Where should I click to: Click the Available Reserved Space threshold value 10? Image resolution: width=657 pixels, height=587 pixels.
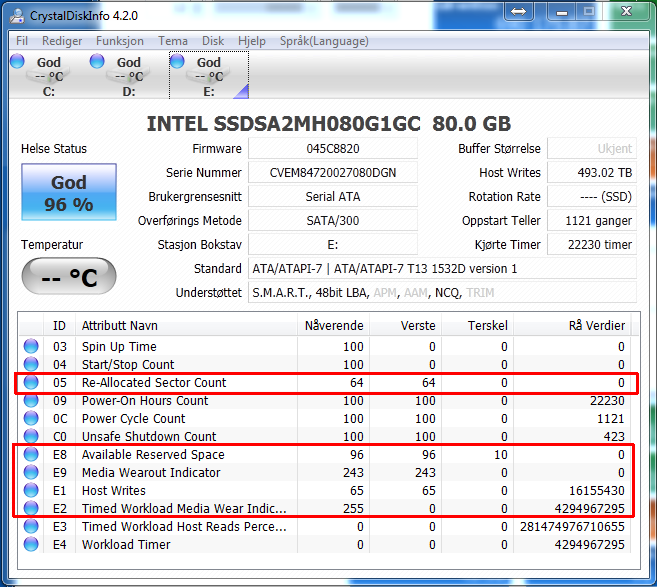[x=501, y=455]
